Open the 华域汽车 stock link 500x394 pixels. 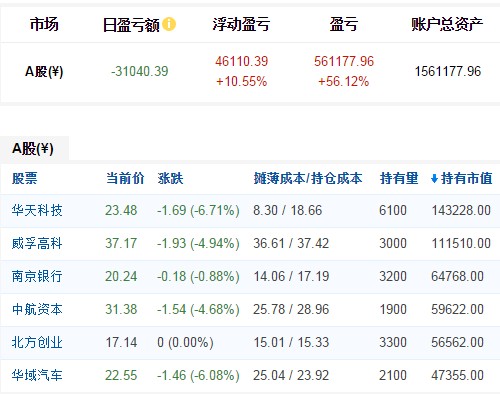(x=37, y=375)
